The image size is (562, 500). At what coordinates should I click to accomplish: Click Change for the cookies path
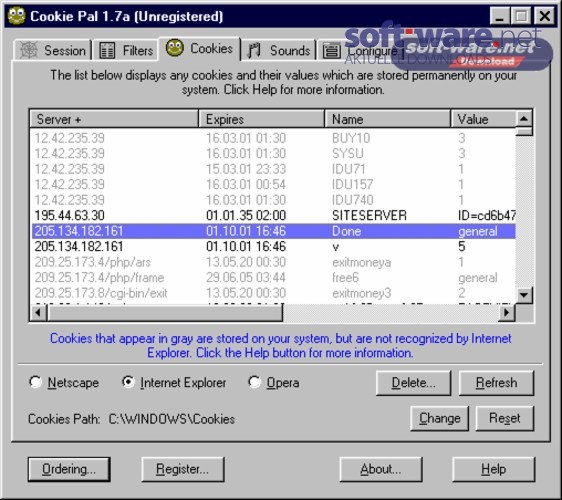click(x=439, y=418)
